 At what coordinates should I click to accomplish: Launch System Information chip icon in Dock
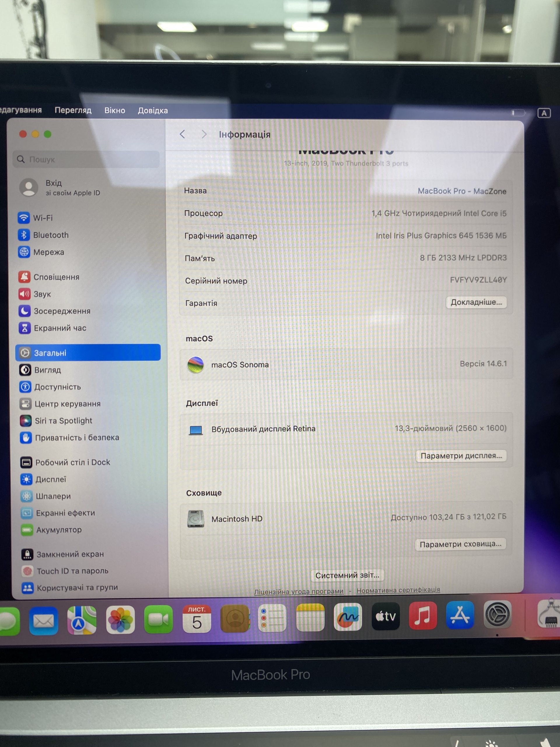(549, 614)
